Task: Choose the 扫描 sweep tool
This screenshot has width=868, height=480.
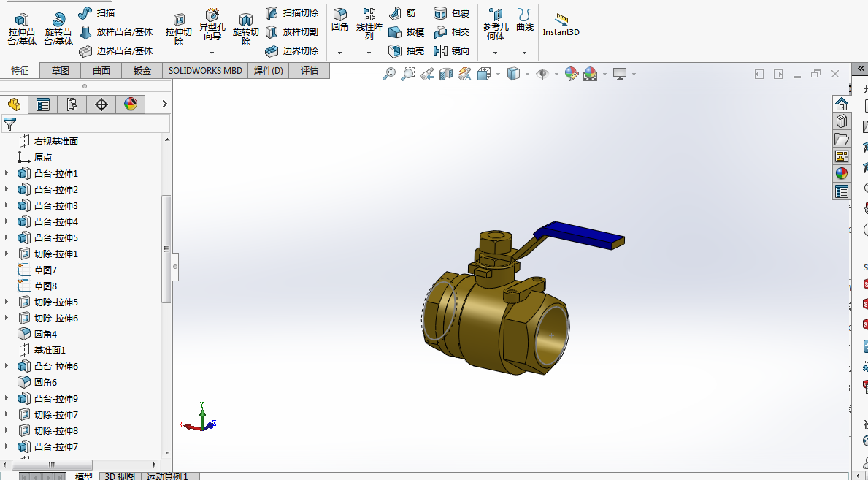Action: point(96,12)
